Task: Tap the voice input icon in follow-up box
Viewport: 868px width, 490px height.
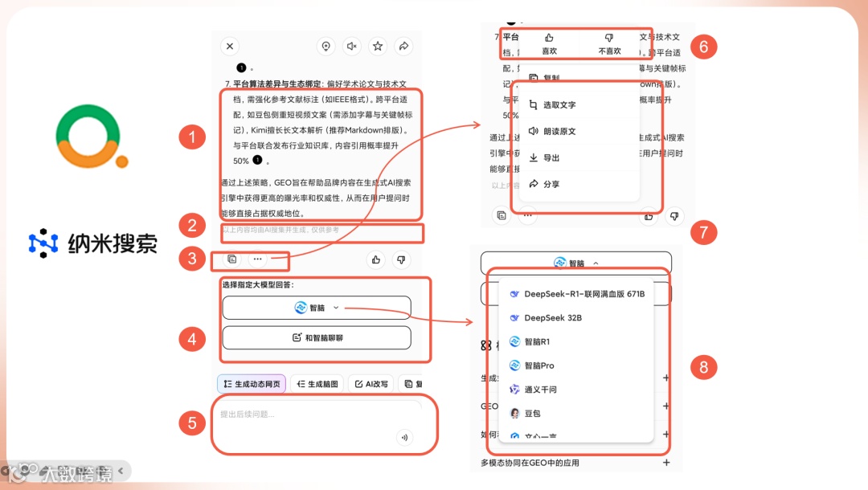Action: pyautogui.click(x=404, y=438)
